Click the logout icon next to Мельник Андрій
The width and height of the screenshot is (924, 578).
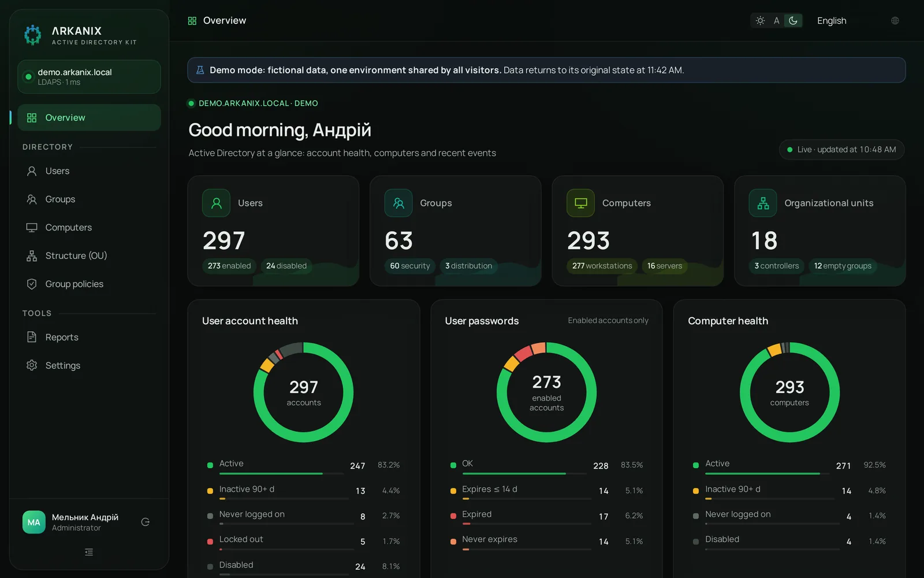[x=146, y=522]
